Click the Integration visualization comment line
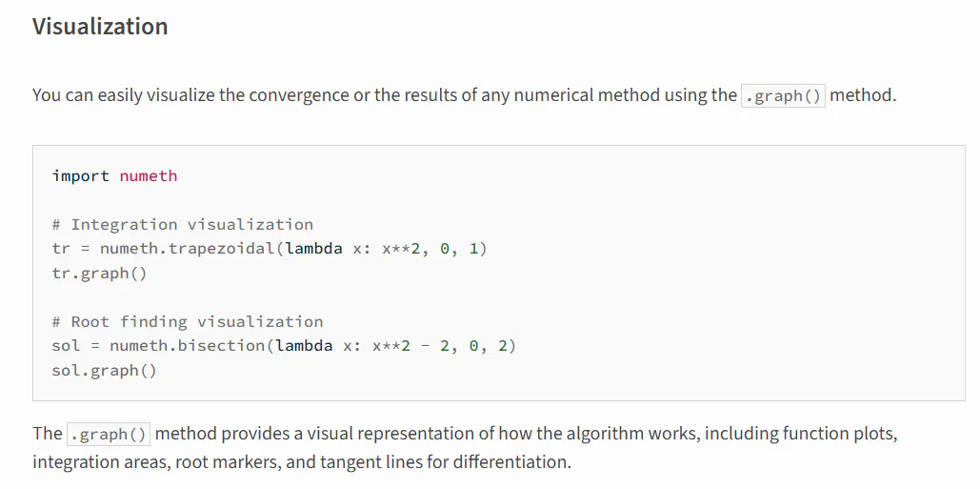 (183, 225)
